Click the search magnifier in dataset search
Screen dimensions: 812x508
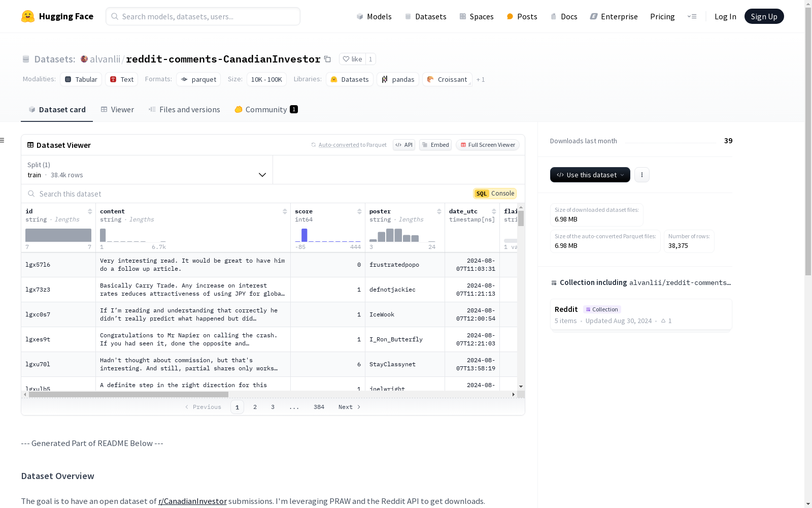[x=31, y=194]
